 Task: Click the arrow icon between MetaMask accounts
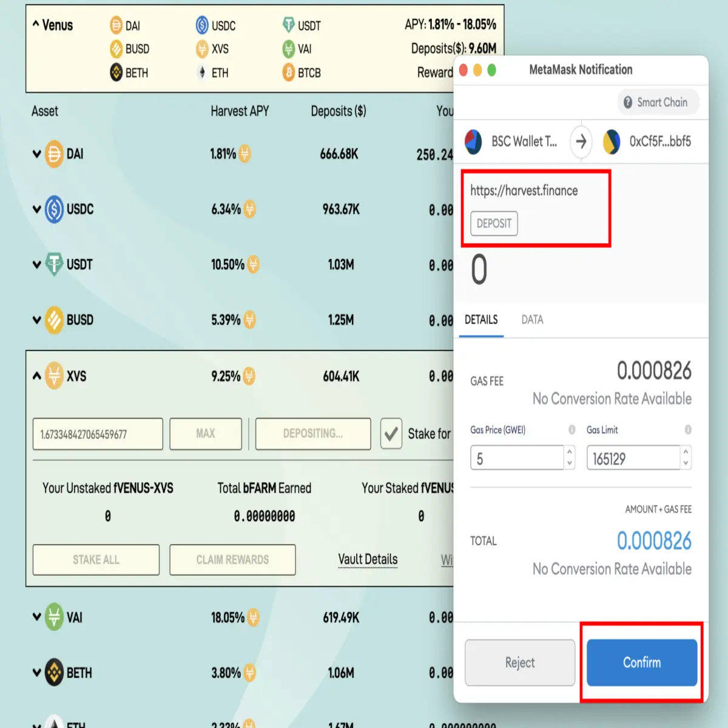point(581,141)
